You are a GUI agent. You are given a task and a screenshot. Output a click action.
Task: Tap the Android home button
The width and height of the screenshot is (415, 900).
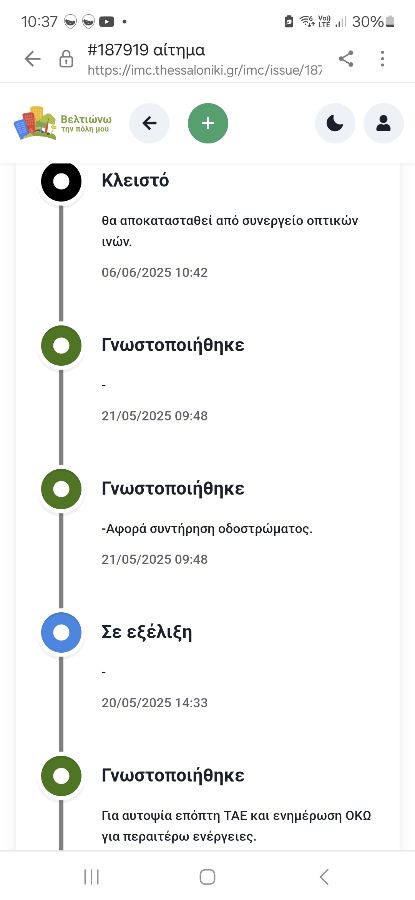point(207,876)
